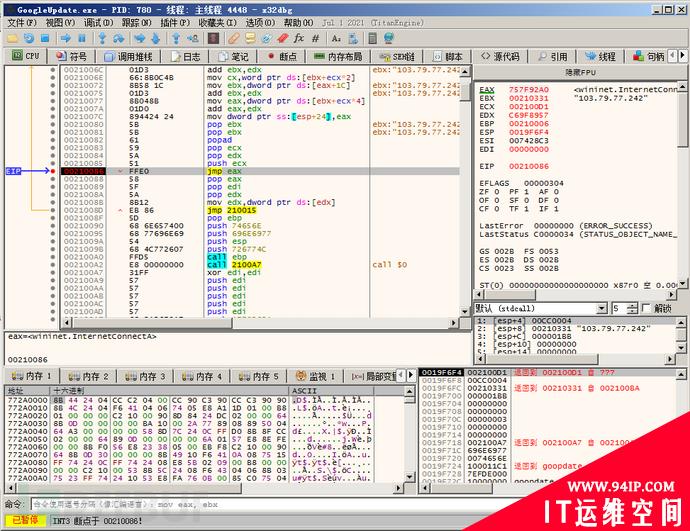The height and width of the screenshot is (531, 690).
Task: Toggle breakpoint bullet at address 0021007C
Action: pos(53,116)
